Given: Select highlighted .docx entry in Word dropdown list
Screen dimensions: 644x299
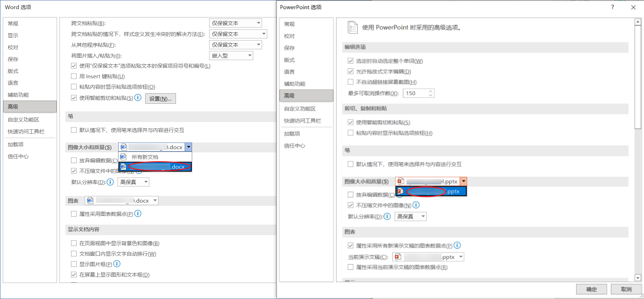Looking at the screenshot, I should 155,167.
